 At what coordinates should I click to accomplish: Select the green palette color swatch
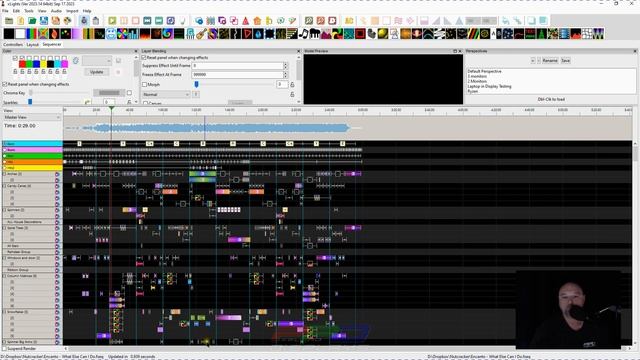tap(29, 64)
